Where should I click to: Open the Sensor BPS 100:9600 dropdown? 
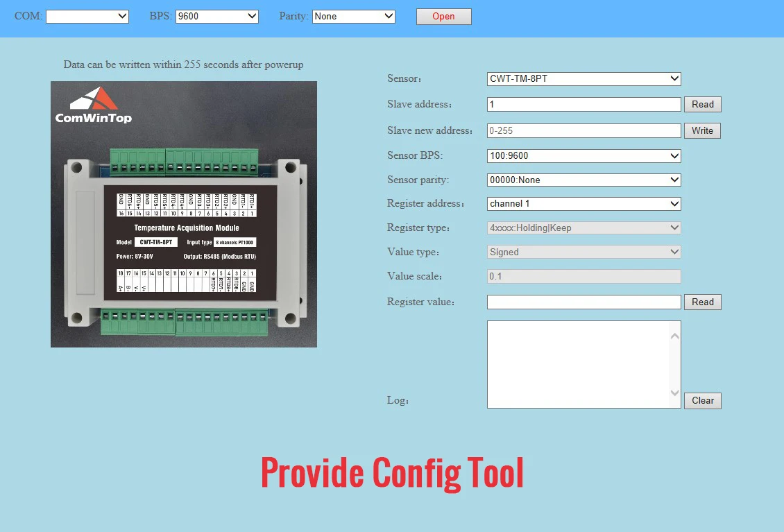tap(584, 155)
